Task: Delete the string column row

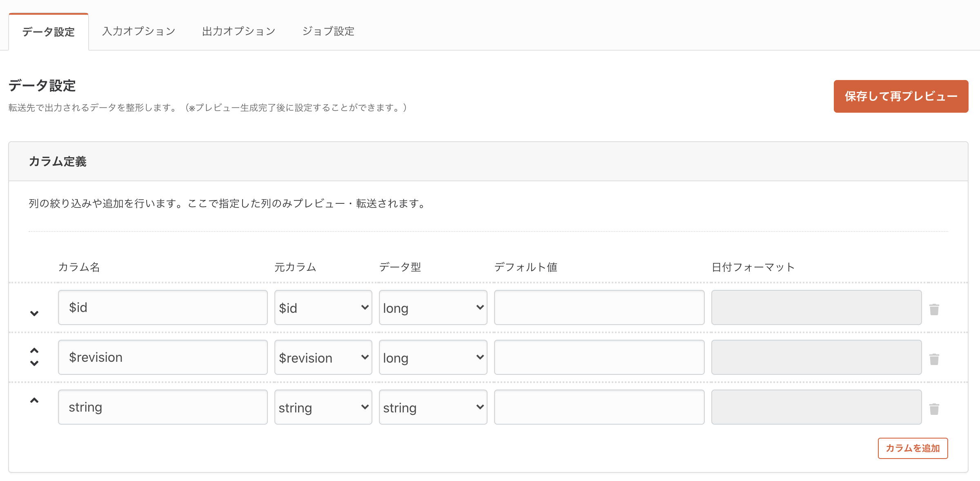Action: (934, 409)
